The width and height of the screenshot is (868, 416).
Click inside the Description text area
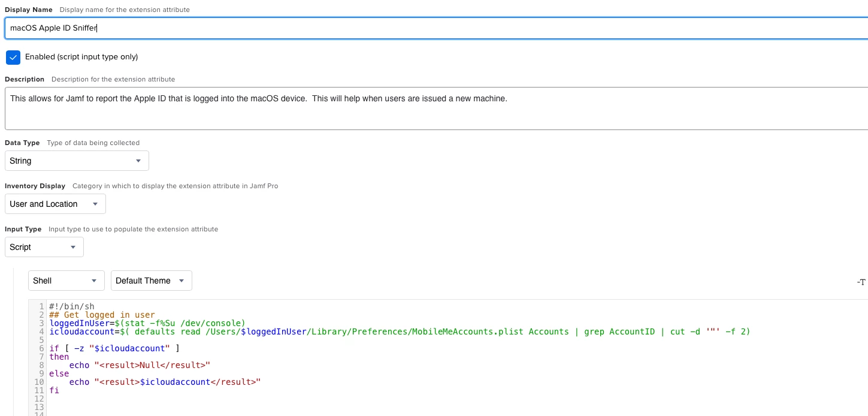[x=436, y=108]
